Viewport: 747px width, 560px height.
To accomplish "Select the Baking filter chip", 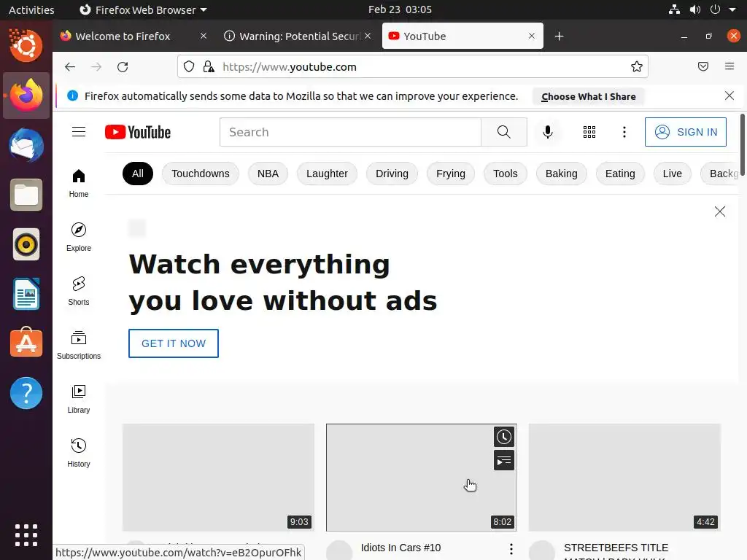I will [561, 174].
